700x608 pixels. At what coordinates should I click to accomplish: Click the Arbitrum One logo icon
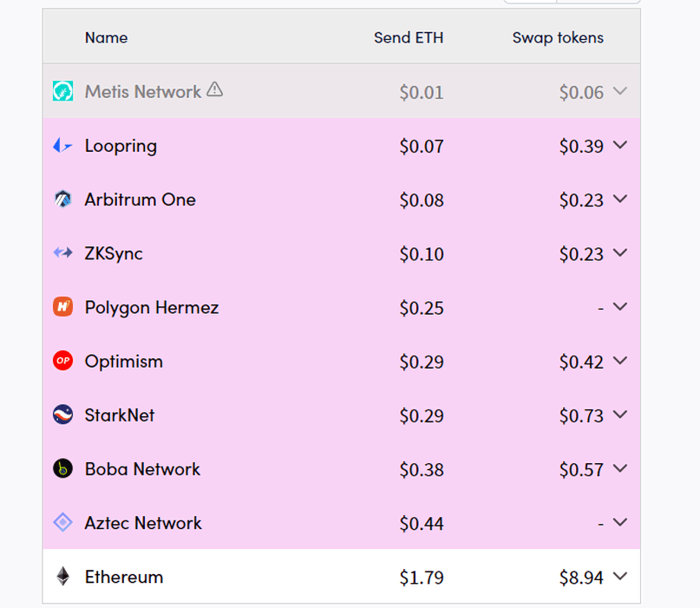tap(63, 199)
